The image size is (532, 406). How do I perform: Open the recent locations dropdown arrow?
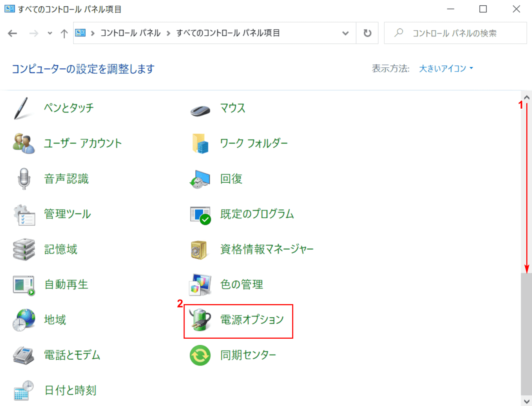50,33
